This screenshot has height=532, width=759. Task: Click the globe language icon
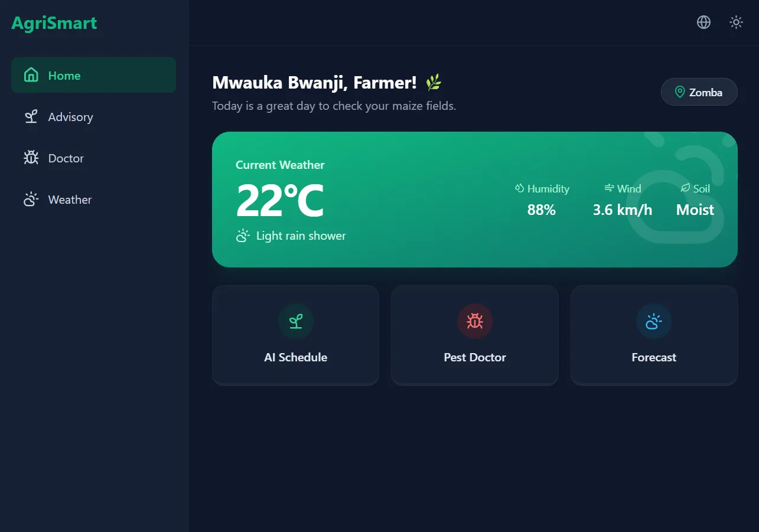[703, 22]
